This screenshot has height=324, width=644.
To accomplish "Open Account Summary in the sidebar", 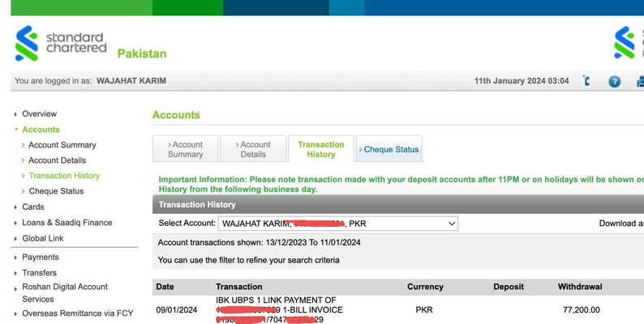I will click(x=62, y=145).
